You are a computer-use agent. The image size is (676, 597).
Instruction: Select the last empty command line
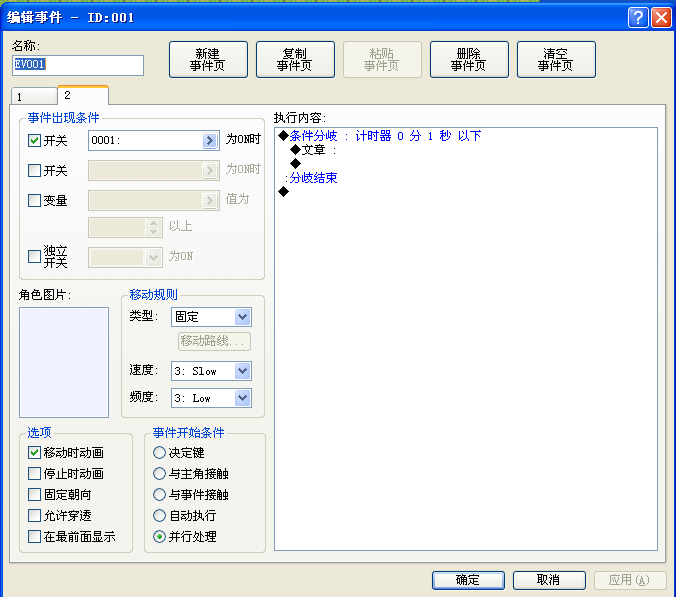click(x=284, y=191)
